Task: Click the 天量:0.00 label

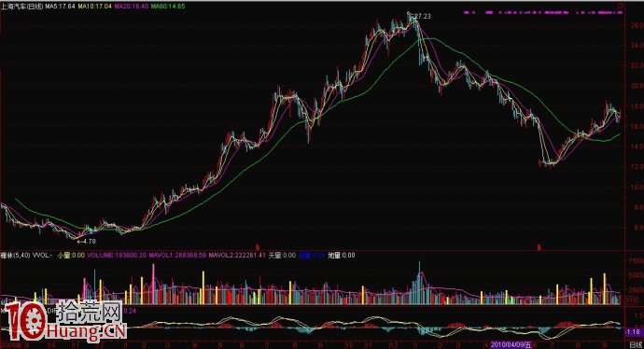Action: [x=282, y=256]
